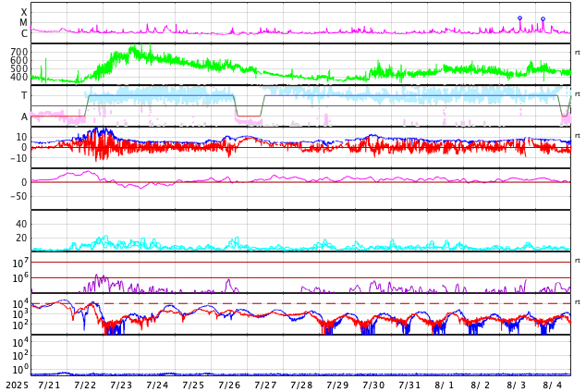Viewport: 586px width, 392px height.
Task: Click the 7/28 date label
Action: point(301,386)
